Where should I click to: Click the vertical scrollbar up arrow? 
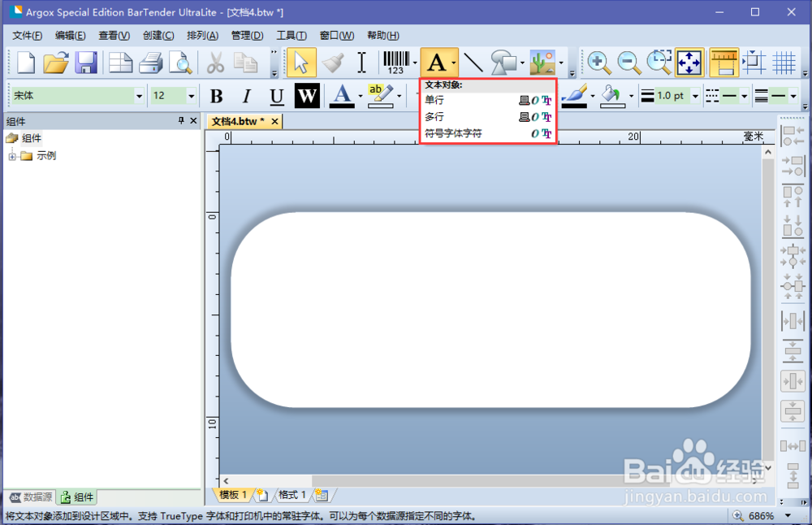click(x=768, y=152)
